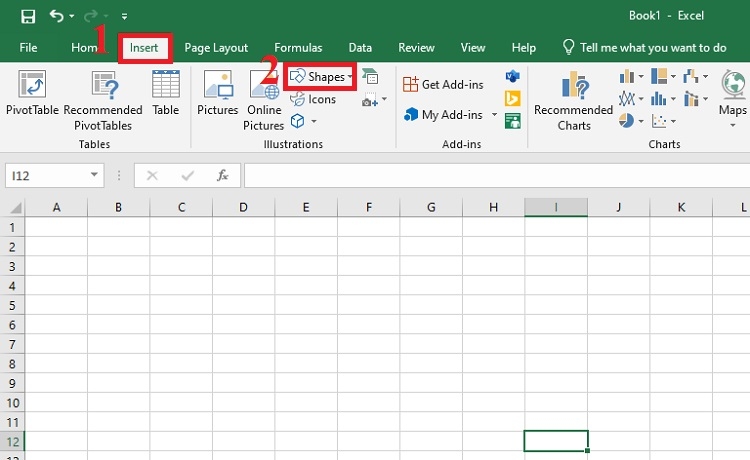Click the Undo arrow icon

[x=56, y=16]
